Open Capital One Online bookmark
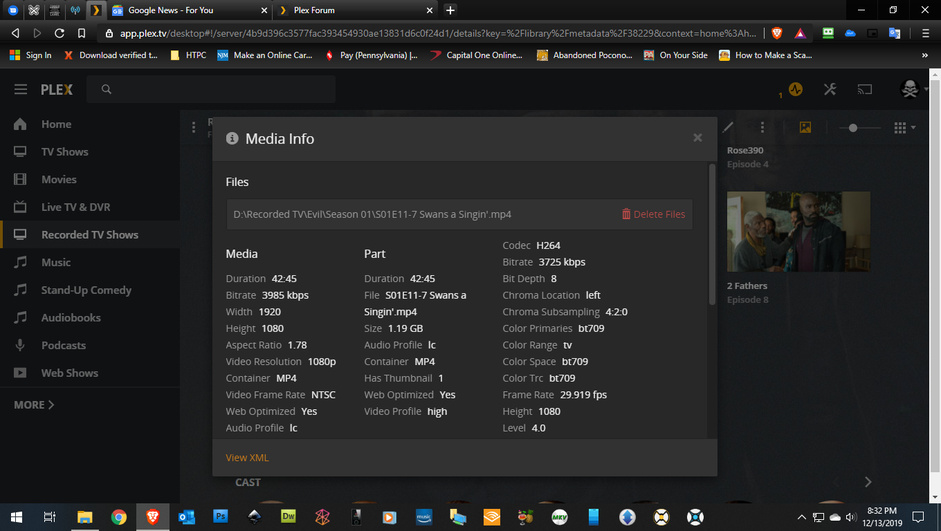 click(x=476, y=55)
